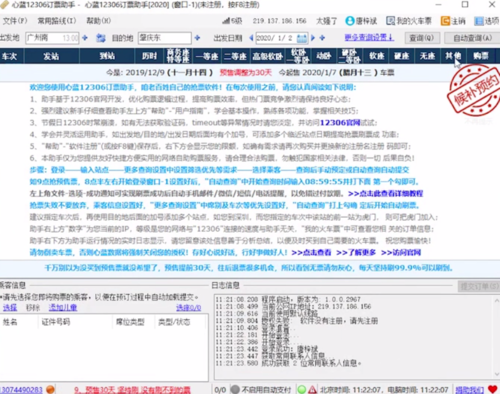Add another destination station with plus icon
Screen dimensions: 500x394
click(x=197, y=38)
